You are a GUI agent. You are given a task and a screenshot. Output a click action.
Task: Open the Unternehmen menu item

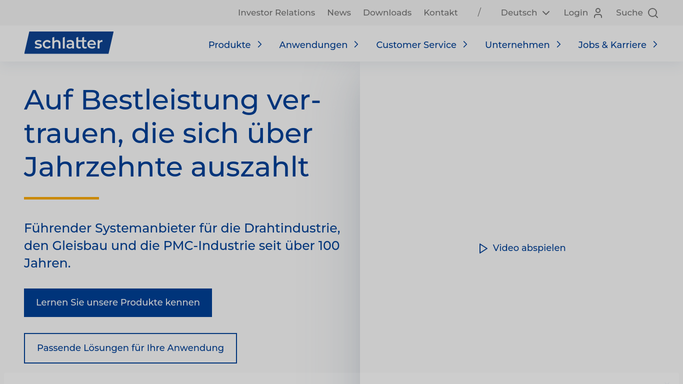517,45
